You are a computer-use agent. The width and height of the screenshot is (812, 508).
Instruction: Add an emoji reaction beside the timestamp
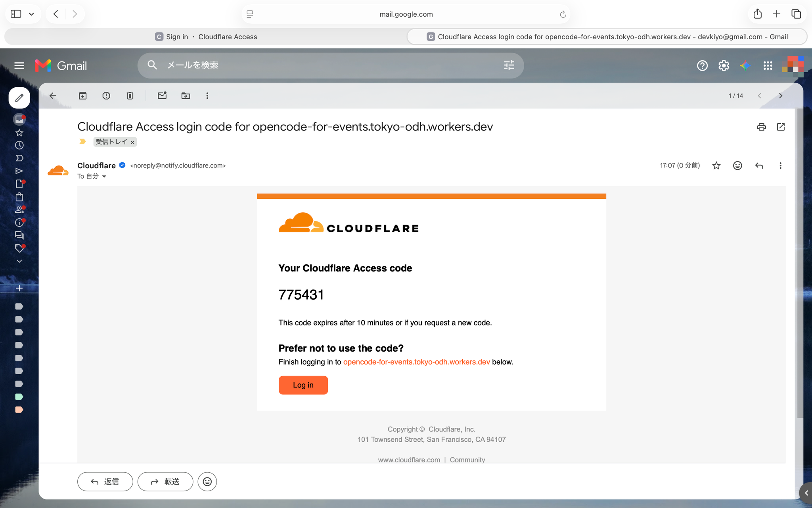pos(737,165)
